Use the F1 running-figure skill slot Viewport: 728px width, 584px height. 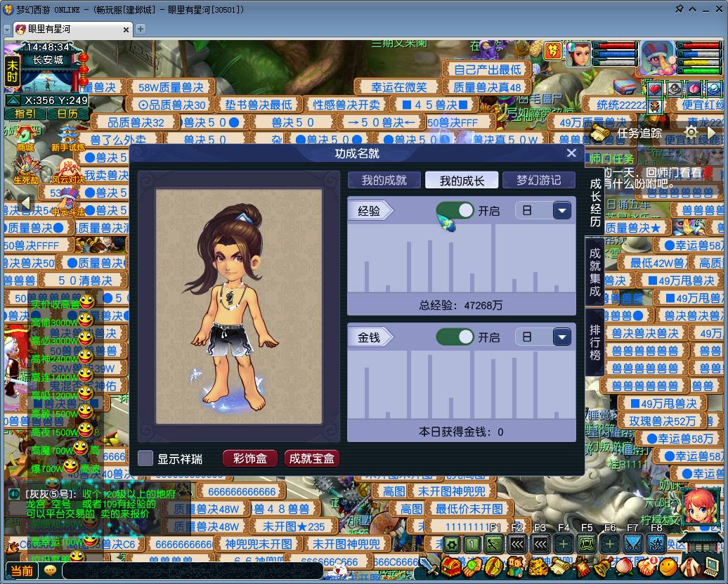[x=494, y=543]
